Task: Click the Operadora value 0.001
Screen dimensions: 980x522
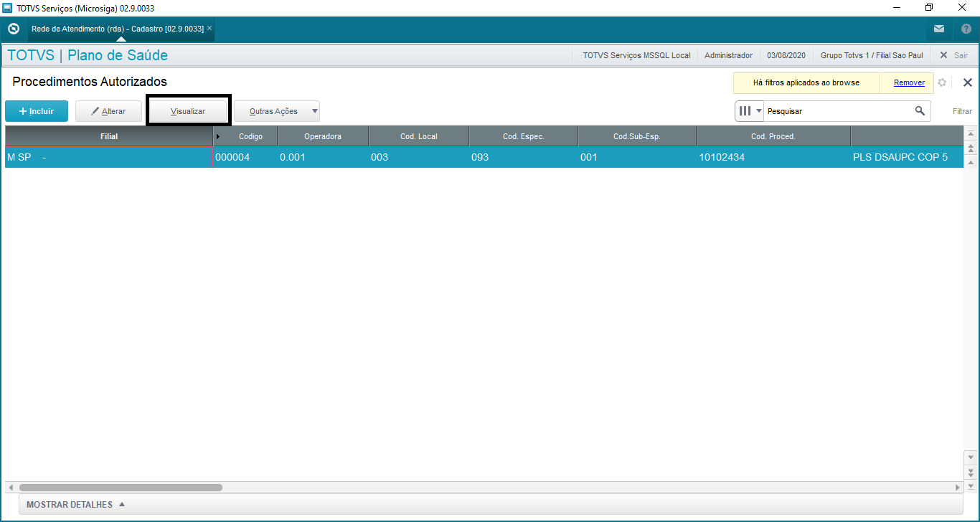Action: 323,157
